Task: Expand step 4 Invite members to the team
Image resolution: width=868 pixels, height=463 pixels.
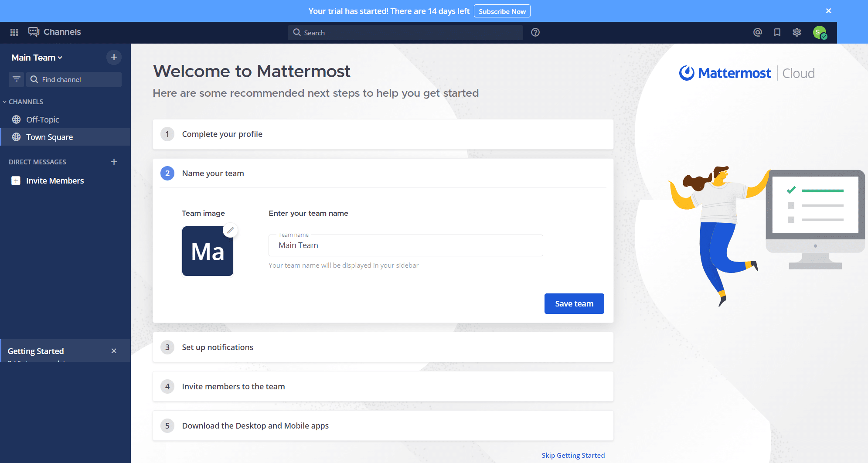Action: point(383,387)
